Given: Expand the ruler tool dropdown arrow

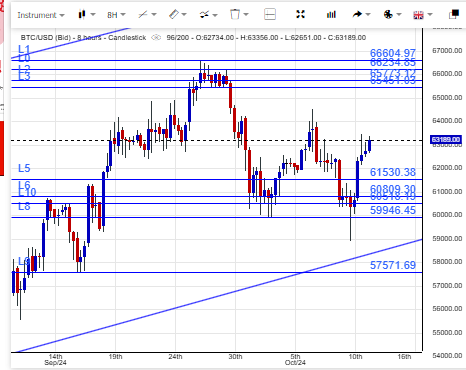Looking at the screenshot, I should point(184,14).
